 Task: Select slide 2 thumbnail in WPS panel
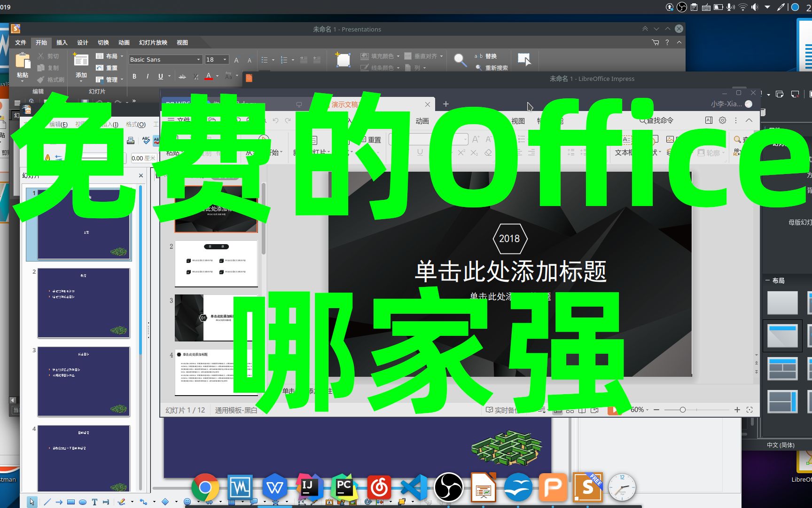tap(216, 263)
